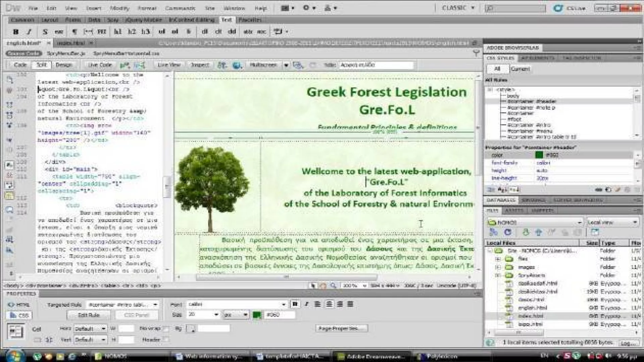Image resolution: width=644 pixels, height=362 pixels.
Task: Refresh the Files panel
Action: pos(507,232)
